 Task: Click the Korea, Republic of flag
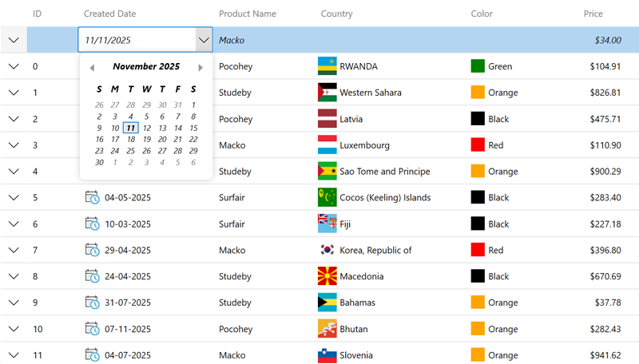(327, 250)
